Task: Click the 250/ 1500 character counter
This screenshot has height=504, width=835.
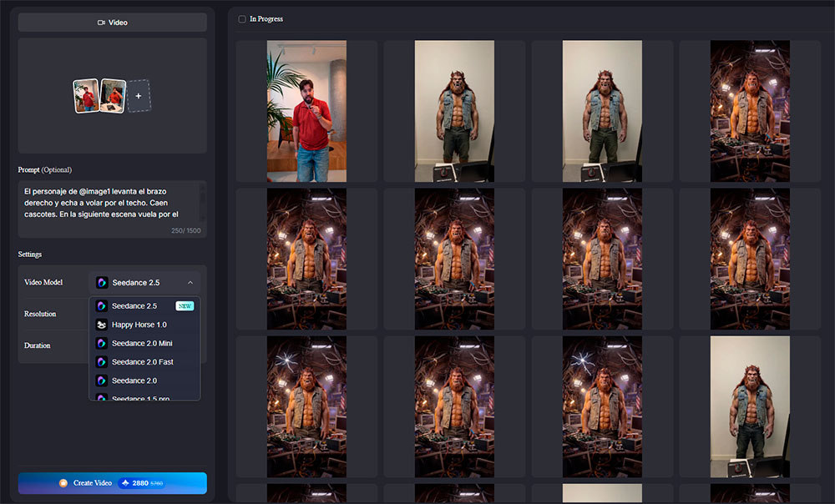Action: [186, 230]
